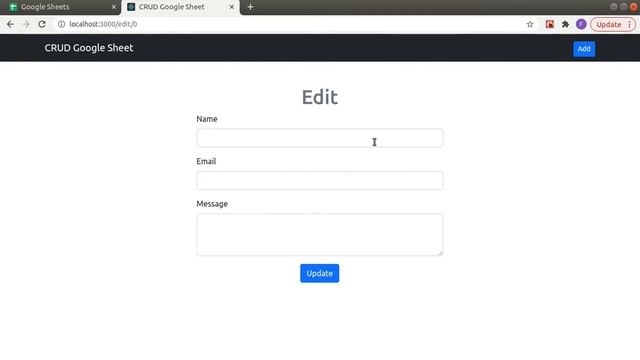
Task: Click the CRUD Google Sheet tab favicon
Action: pos(131,7)
